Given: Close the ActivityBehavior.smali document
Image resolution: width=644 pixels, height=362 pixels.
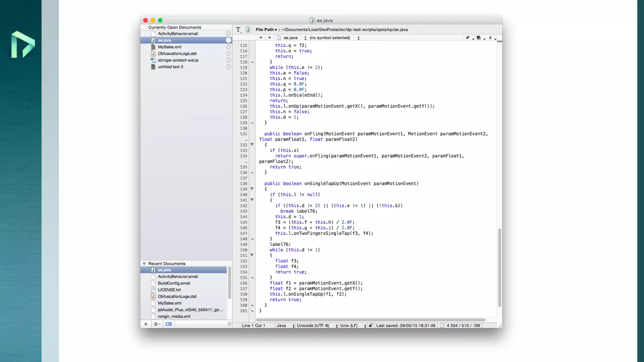Looking at the screenshot, I should click(x=228, y=34).
